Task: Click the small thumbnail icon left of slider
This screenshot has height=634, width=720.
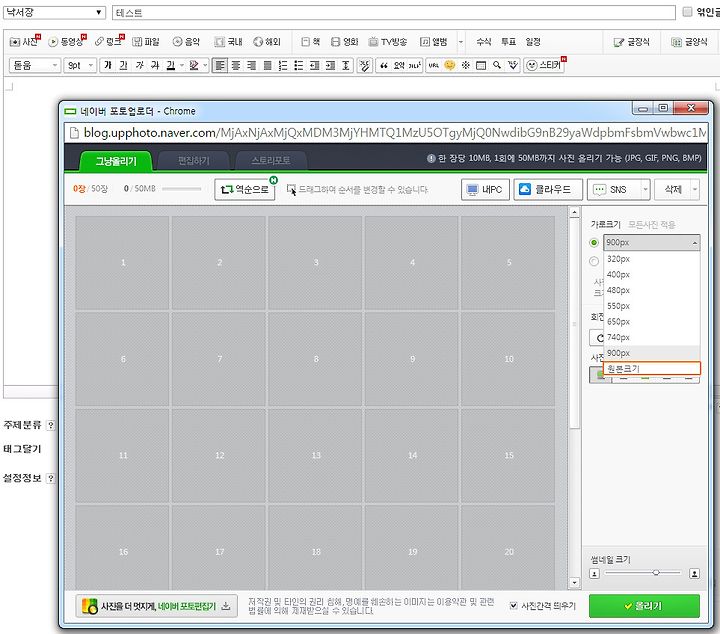Action: tap(594, 573)
